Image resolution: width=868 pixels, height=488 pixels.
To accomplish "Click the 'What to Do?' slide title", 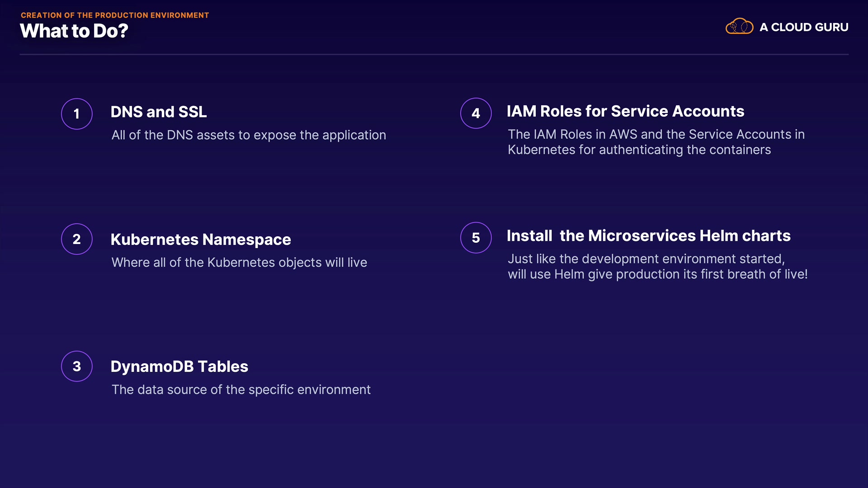I will pos(74,31).
